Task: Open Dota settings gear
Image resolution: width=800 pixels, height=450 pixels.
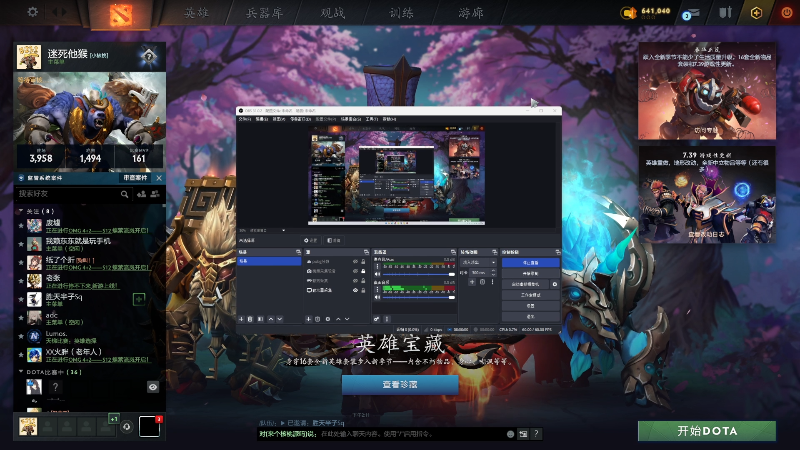Action: (33, 12)
